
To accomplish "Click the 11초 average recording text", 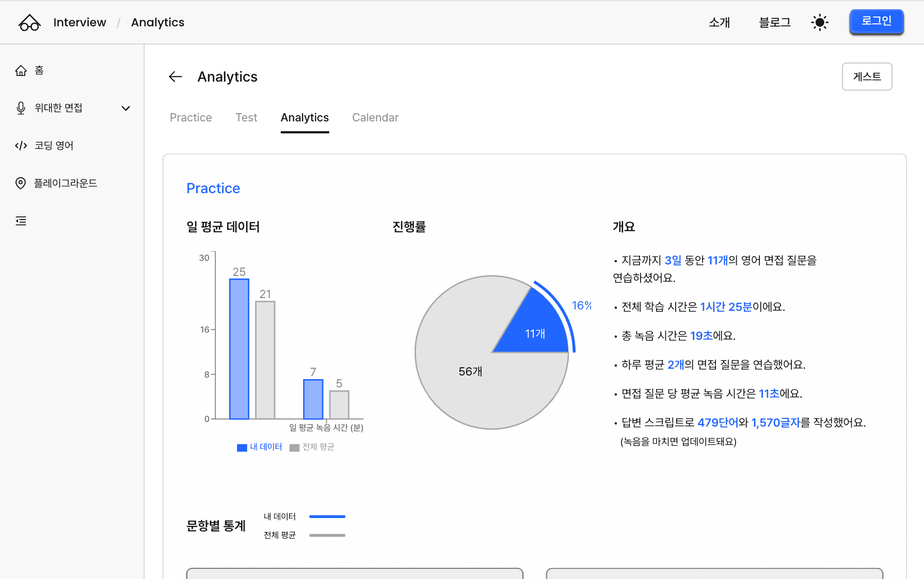I will (x=769, y=394).
